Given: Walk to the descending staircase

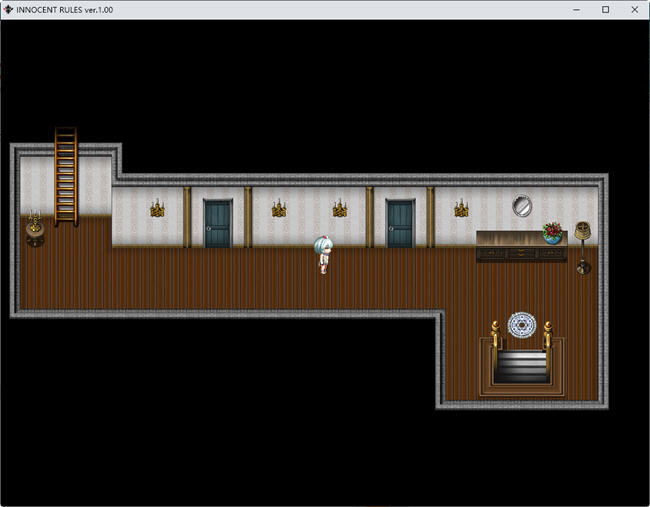Looking at the screenshot, I should pyautogui.click(x=521, y=365).
